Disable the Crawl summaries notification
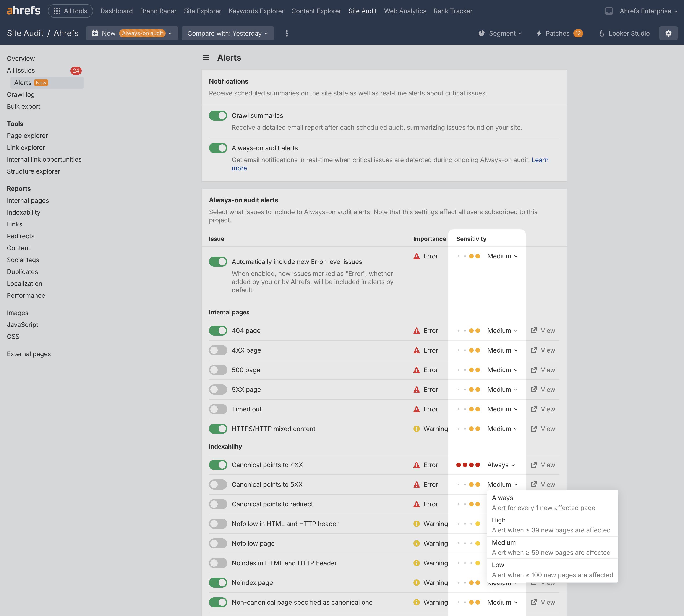684x616 pixels. coord(218,116)
